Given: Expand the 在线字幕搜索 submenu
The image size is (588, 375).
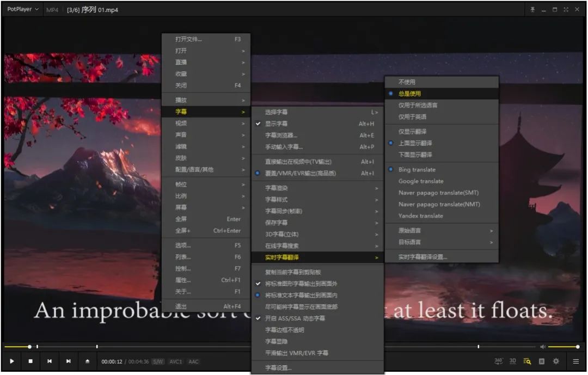Looking at the screenshot, I should 317,245.
